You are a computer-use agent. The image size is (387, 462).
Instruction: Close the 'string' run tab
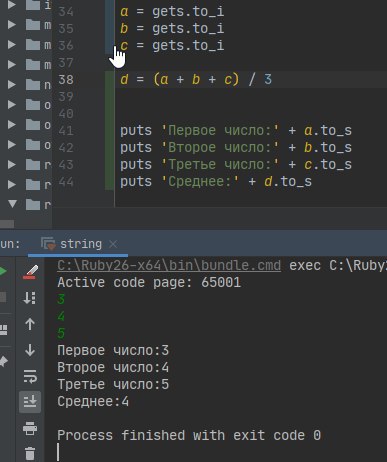point(113,244)
